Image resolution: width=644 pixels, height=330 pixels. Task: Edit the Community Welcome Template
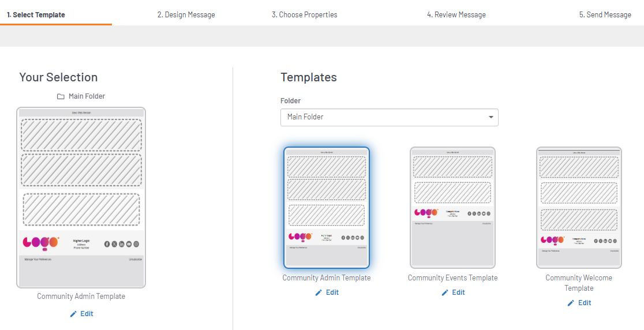point(579,303)
